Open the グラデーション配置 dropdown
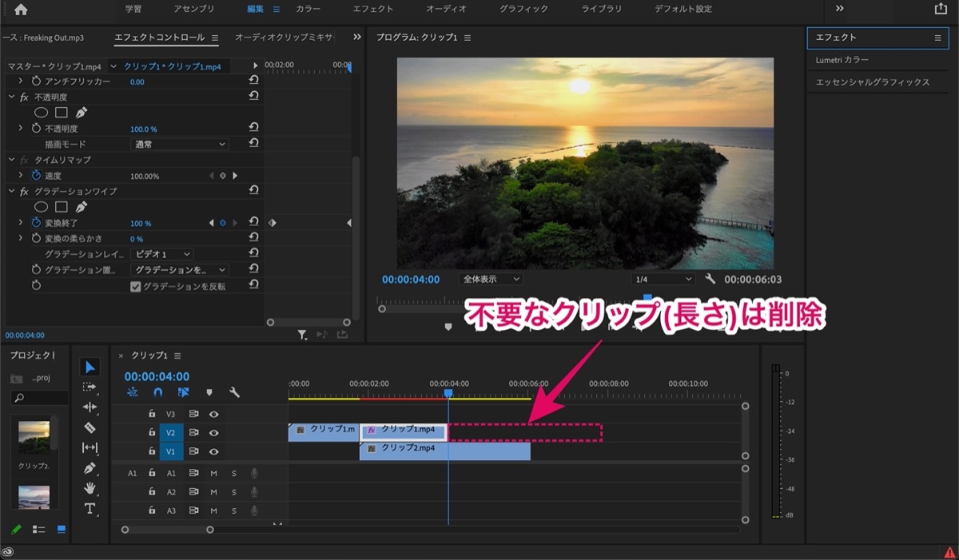This screenshot has height=560, width=959. pos(179,269)
